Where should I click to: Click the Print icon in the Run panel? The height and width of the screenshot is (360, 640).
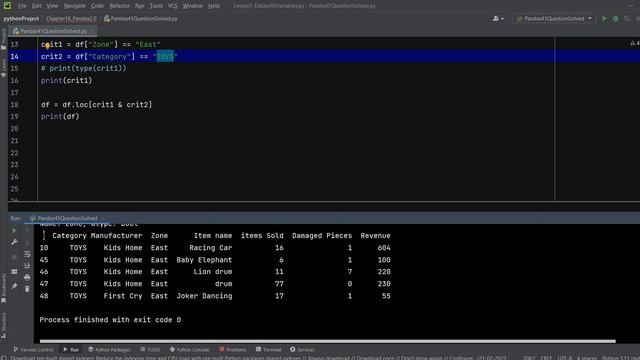(x=27, y=278)
